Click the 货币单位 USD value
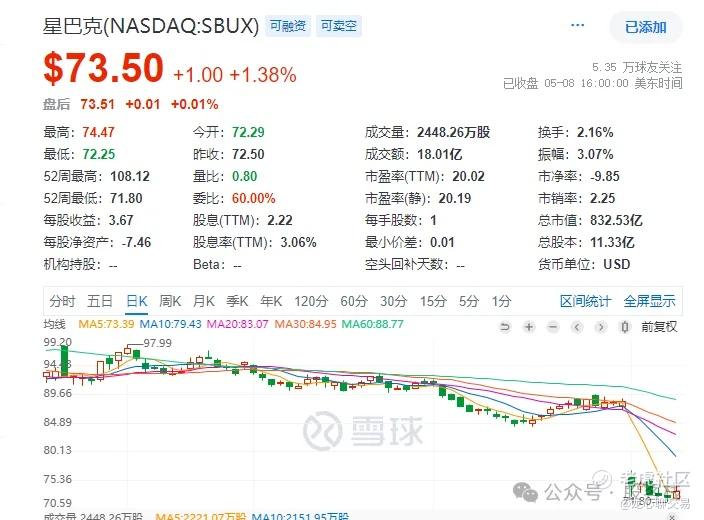The width and height of the screenshot is (704, 520). (x=617, y=264)
